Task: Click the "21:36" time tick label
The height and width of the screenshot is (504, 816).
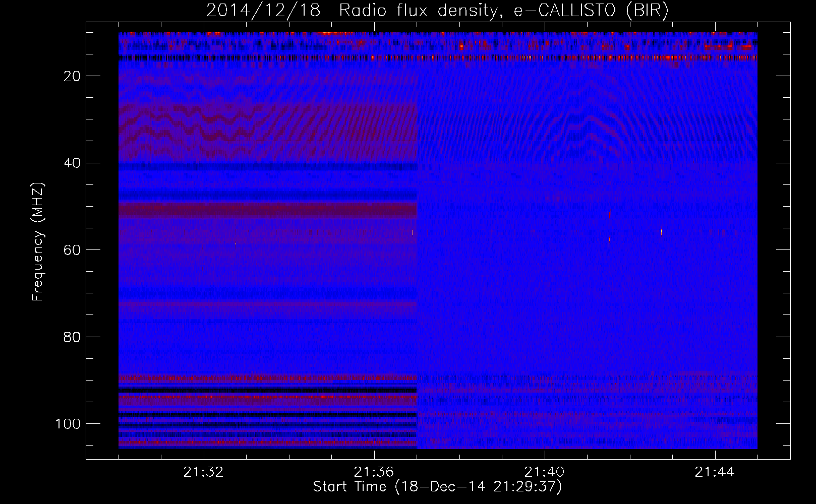Action: click(x=374, y=472)
